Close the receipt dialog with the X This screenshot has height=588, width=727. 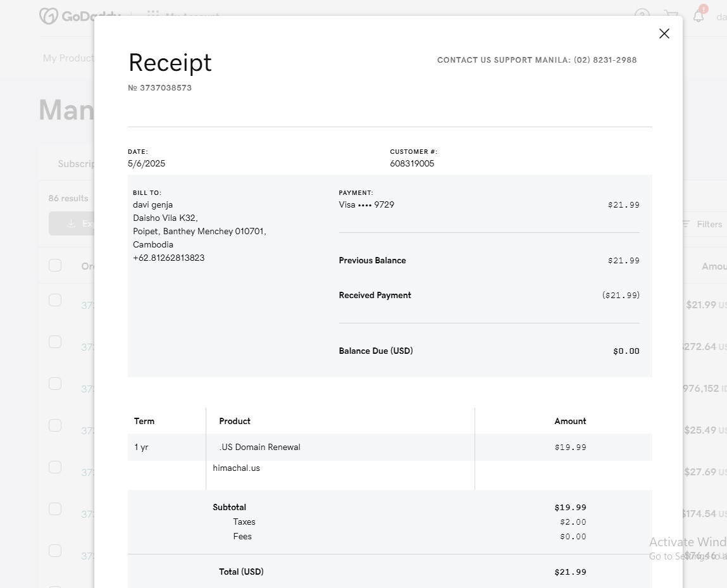664,34
